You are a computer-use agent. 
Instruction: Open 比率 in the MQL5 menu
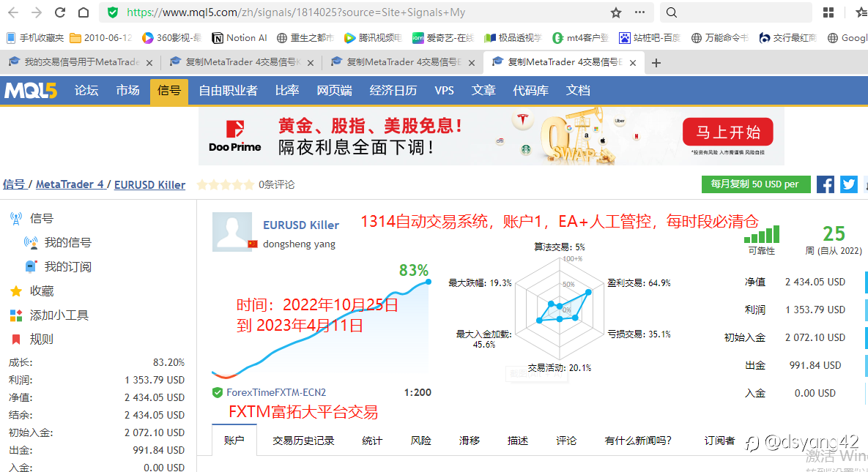pos(287,91)
